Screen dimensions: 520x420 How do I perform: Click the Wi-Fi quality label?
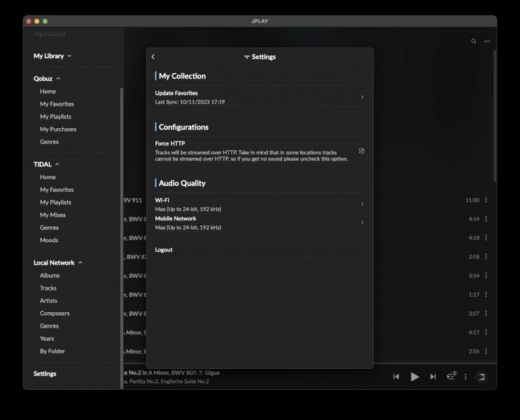coord(162,200)
